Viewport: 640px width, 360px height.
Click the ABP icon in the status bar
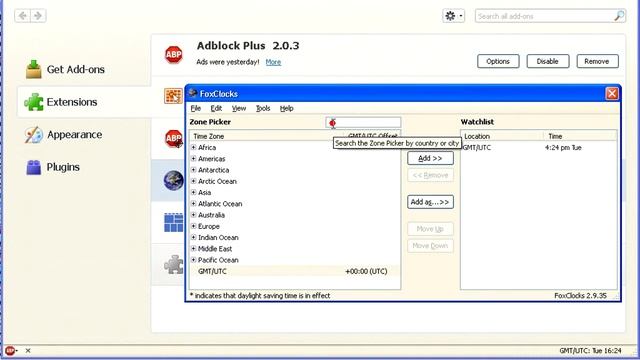(10, 350)
